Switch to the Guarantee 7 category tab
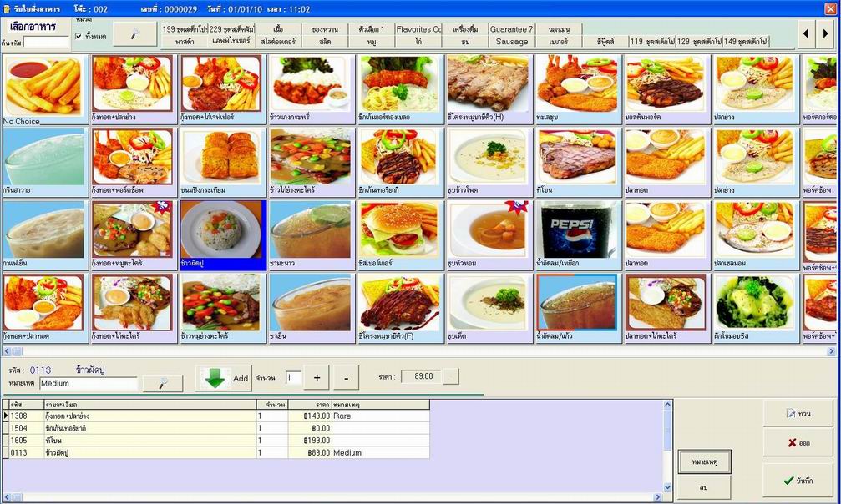Image resolution: width=841 pixels, height=504 pixels. (512, 29)
